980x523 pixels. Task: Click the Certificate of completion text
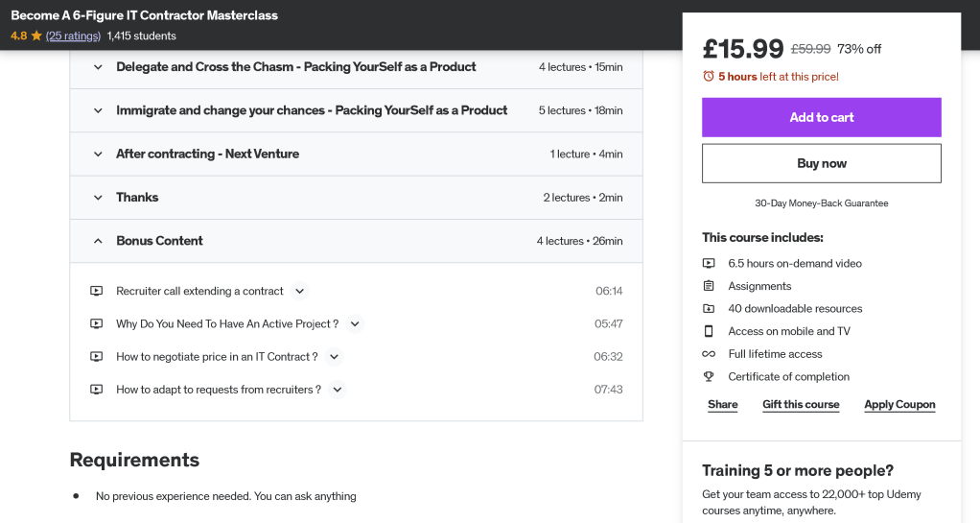pos(789,376)
